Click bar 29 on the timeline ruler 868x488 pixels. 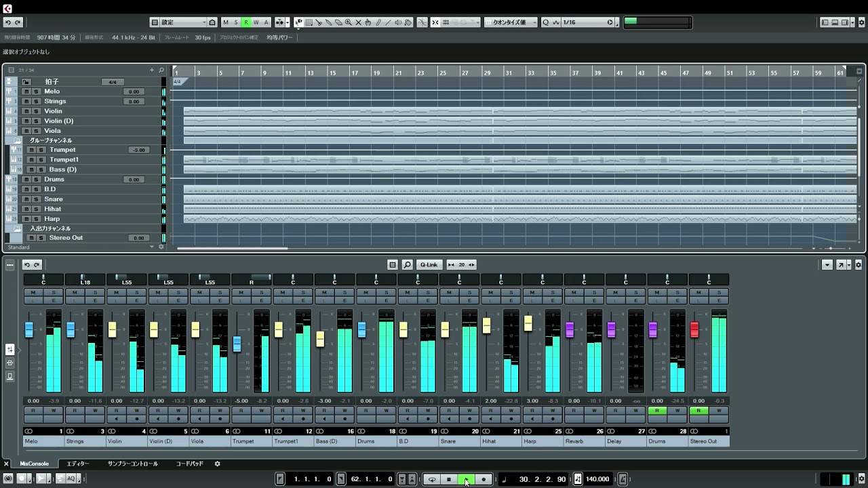click(487, 73)
